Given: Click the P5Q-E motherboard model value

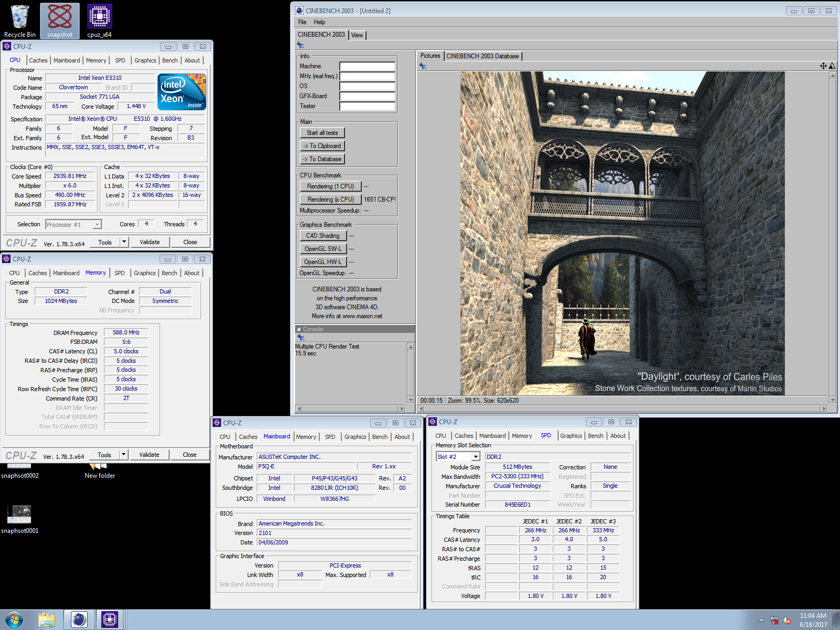Looking at the screenshot, I should point(306,466).
